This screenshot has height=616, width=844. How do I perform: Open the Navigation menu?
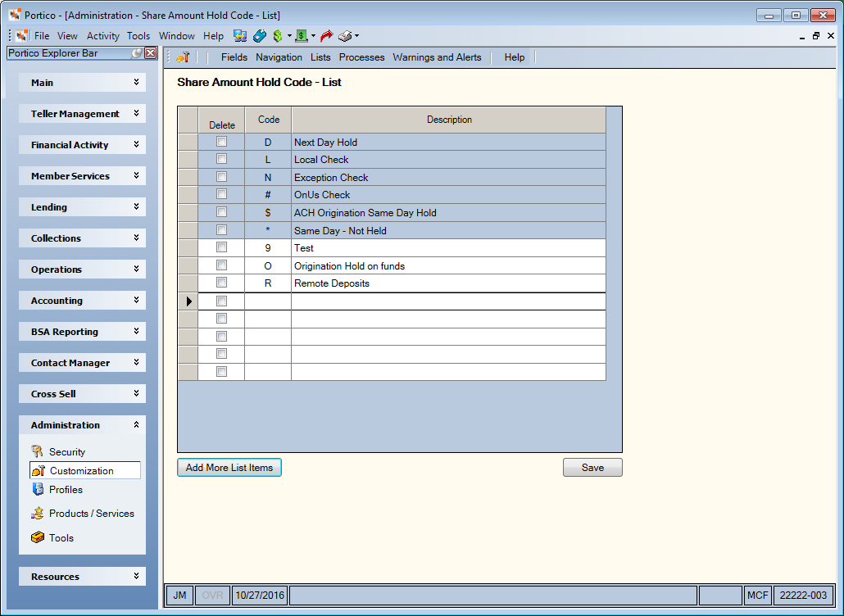279,57
